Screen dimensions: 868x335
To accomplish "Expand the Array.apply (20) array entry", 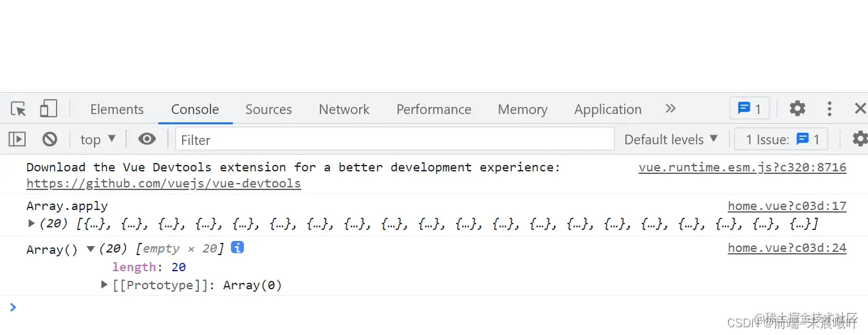I will click(32, 224).
